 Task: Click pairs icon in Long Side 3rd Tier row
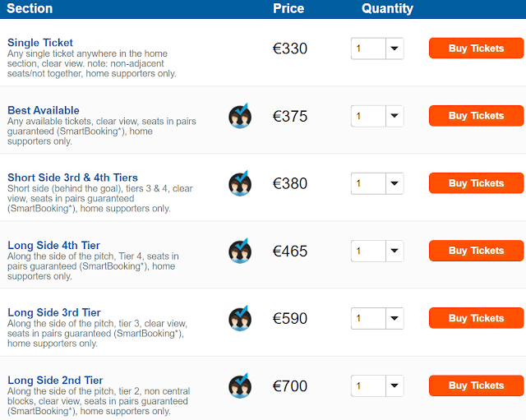coord(240,318)
